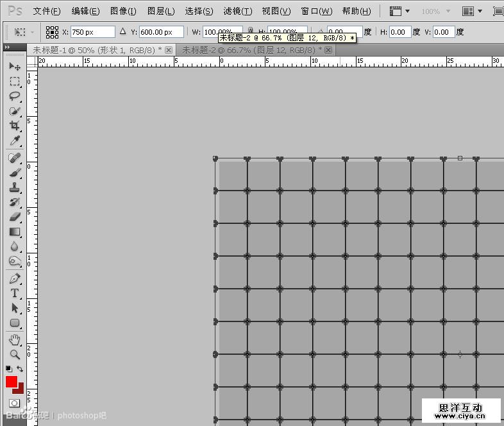Select the Hand tool
The image size is (504, 426).
15,339
